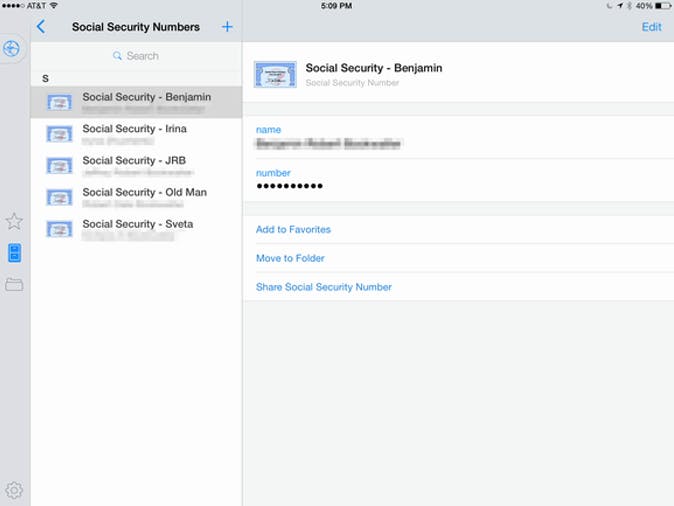
Task: Open the Categories icon in sidebar
Action: coord(14,253)
